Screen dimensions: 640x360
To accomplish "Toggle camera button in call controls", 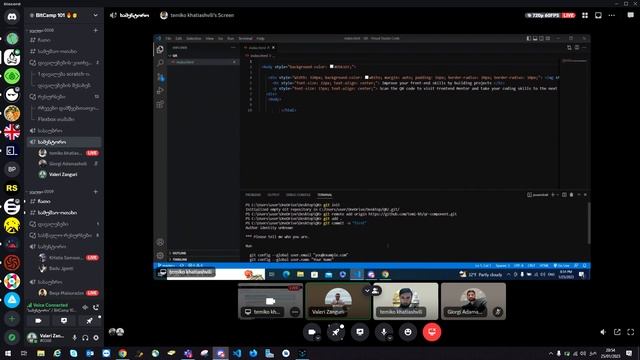I will (311, 332).
